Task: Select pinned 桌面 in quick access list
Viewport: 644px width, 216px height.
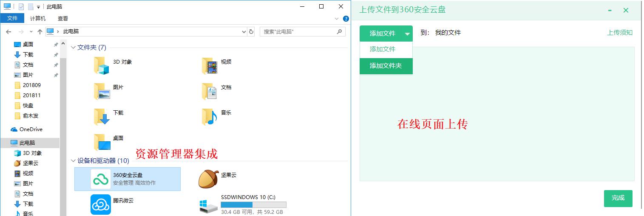Action: click(24, 45)
